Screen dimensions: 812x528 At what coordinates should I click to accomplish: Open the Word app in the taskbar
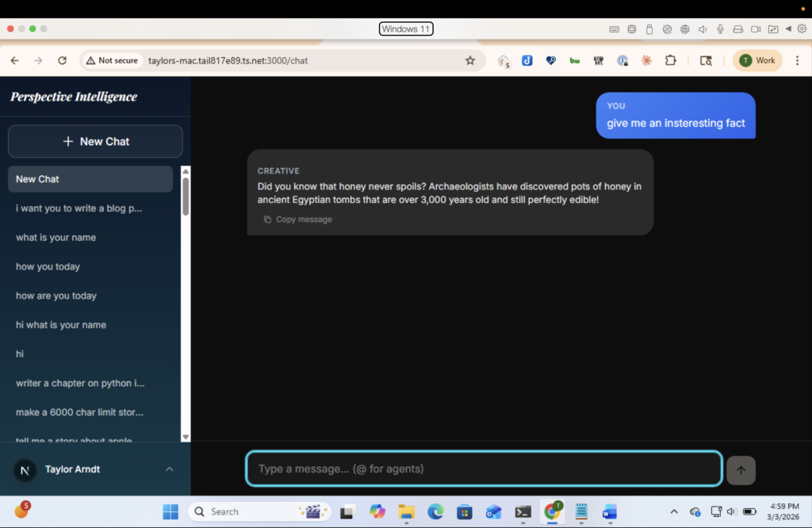click(x=609, y=511)
